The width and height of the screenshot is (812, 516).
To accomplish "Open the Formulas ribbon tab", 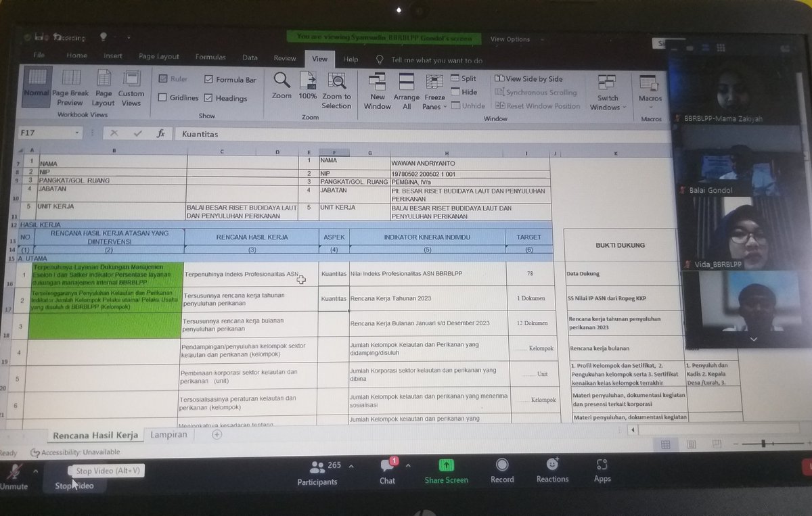I will [210, 57].
